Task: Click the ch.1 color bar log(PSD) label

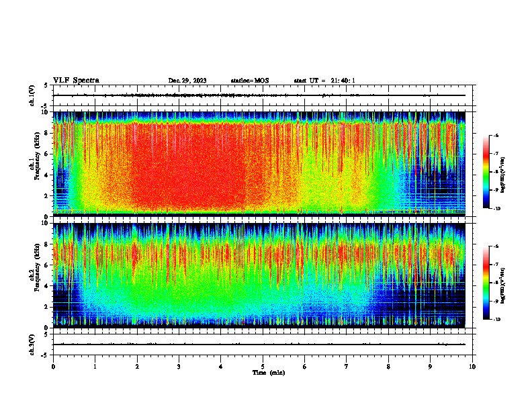Action: pos(502,175)
